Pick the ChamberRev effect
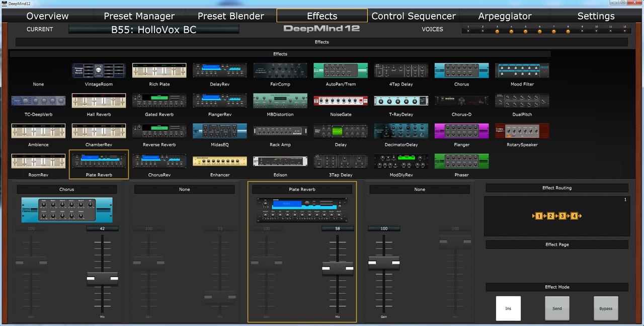This screenshot has height=326, width=644. pyautogui.click(x=99, y=131)
